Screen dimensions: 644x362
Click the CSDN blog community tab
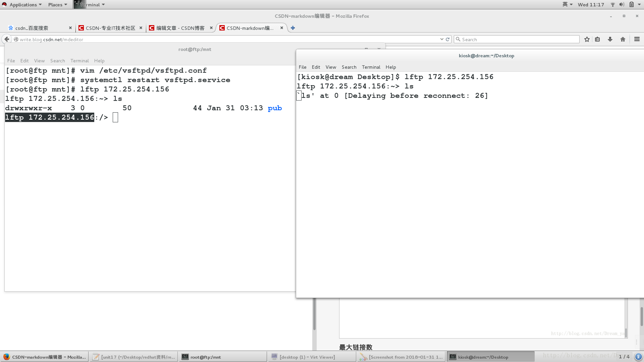click(110, 28)
